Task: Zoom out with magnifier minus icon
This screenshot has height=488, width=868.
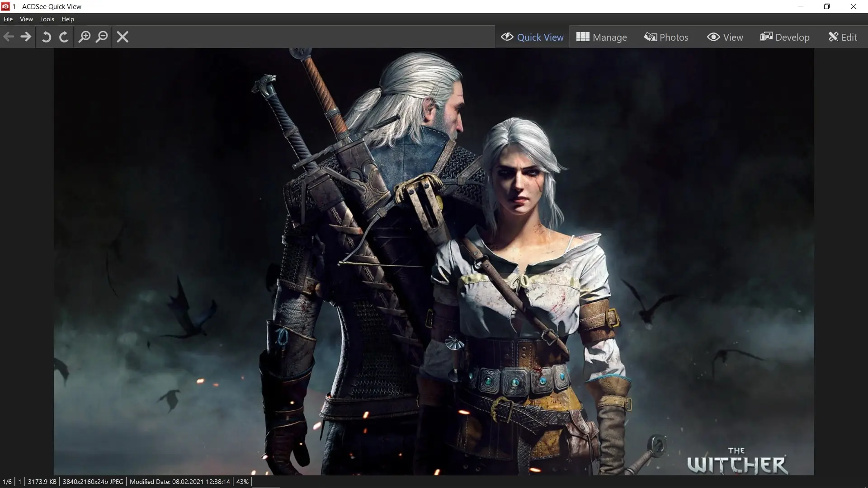Action: pos(102,37)
